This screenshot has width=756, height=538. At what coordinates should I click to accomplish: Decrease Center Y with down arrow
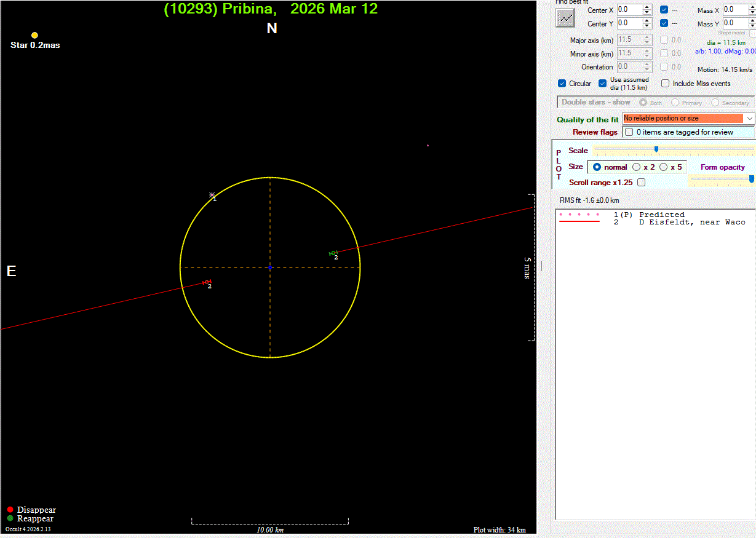[x=647, y=26]
